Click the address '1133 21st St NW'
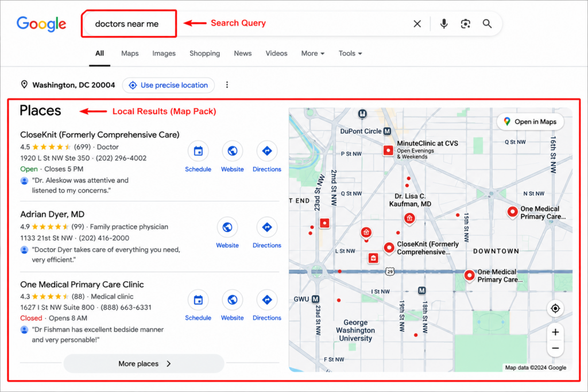 pos(47,238)
